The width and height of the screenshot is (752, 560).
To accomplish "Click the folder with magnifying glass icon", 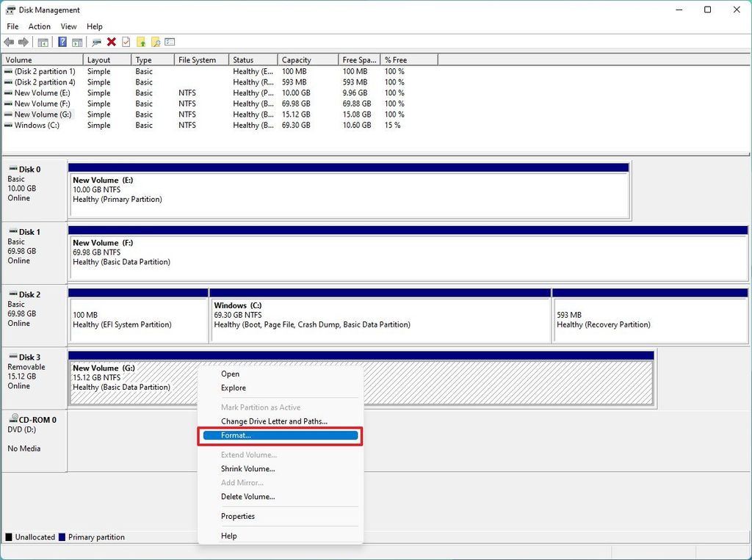I will tap(155, 42).
